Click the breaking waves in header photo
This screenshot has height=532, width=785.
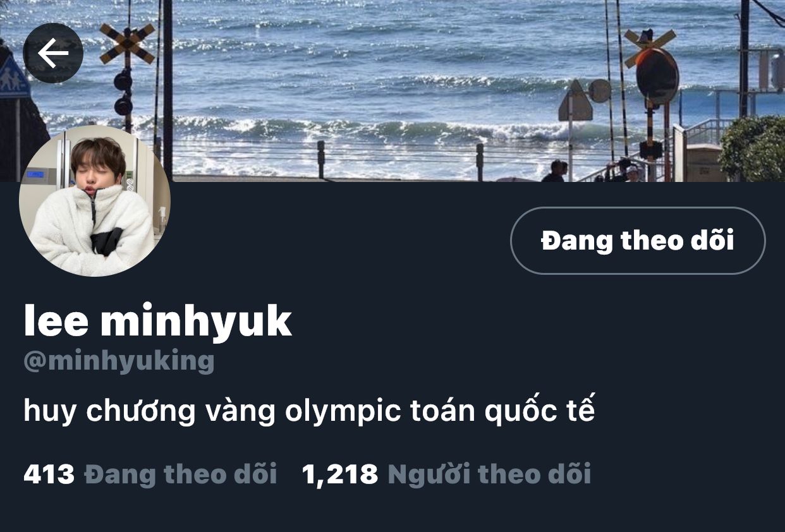click(379, 130)
